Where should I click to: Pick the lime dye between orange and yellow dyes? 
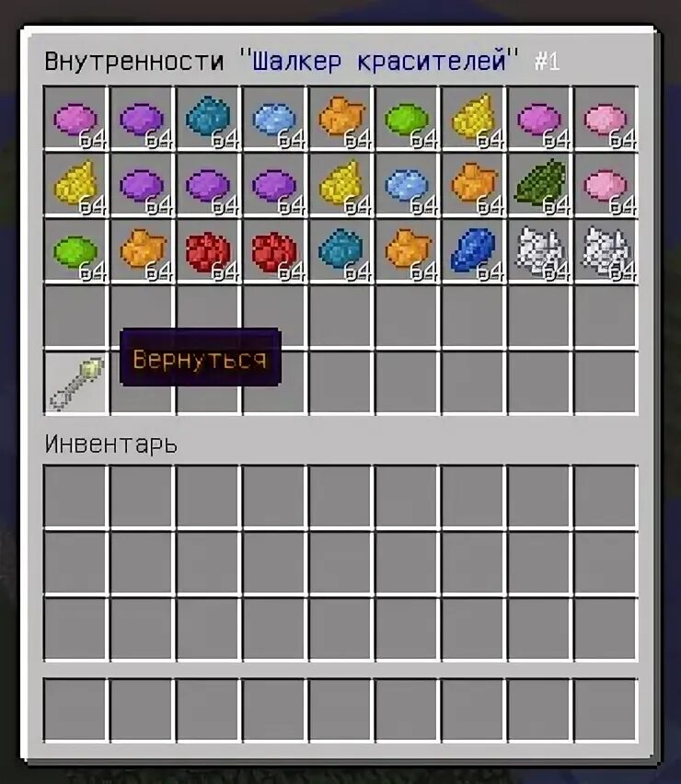(x=408, y=119)
